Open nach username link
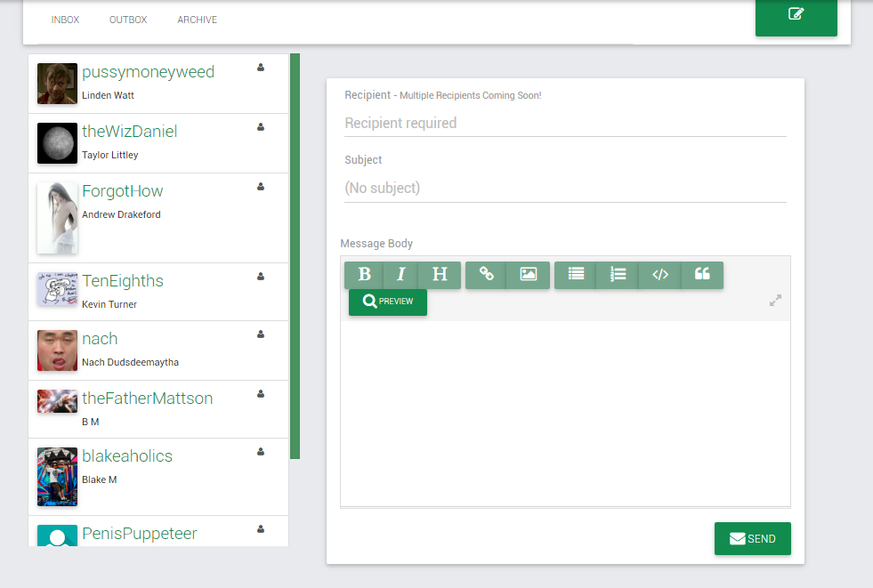 click(100, 339)
